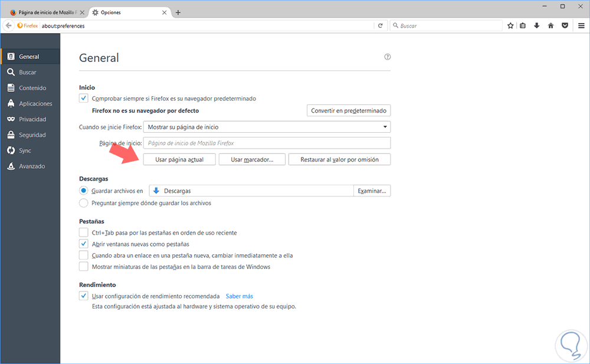Viewport: 590px width, 364px height.
Task: Uncheck Comprobar siempre si Firefox es predeterminado
Action: point(84,99)
